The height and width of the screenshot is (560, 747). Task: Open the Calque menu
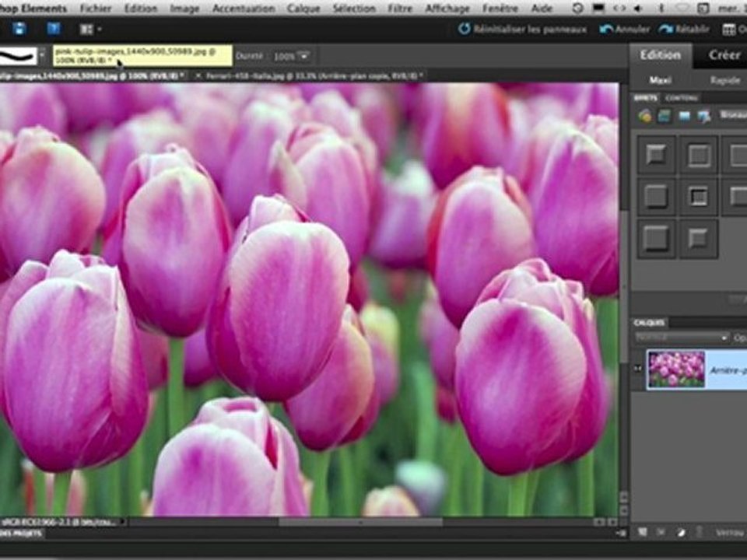point(304,9)
